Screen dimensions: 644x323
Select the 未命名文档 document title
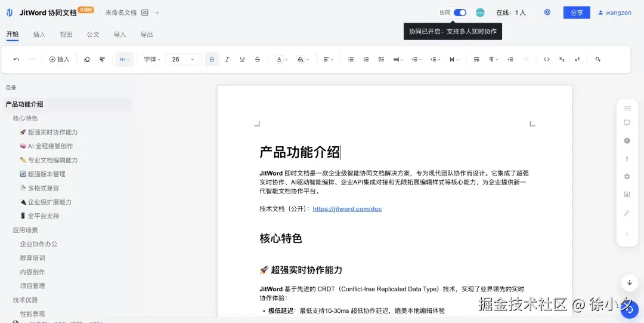(120, 13)
